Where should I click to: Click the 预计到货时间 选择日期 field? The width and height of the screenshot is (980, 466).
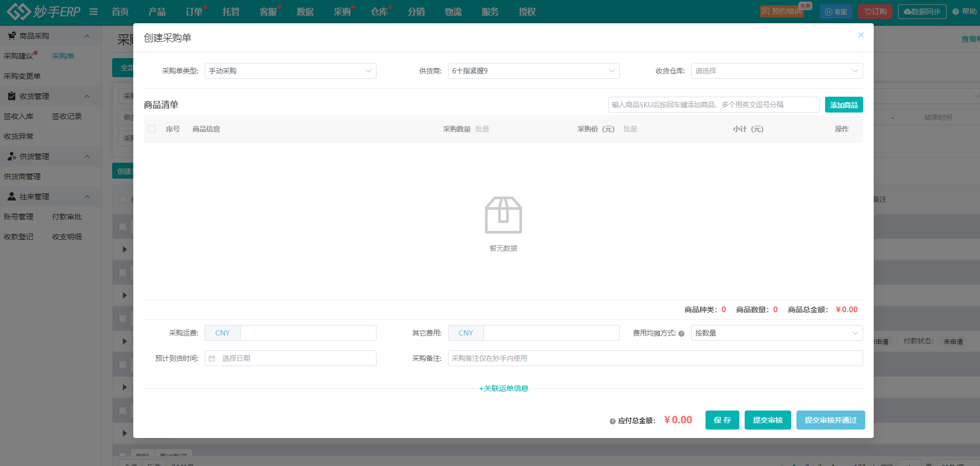point(290,358)
